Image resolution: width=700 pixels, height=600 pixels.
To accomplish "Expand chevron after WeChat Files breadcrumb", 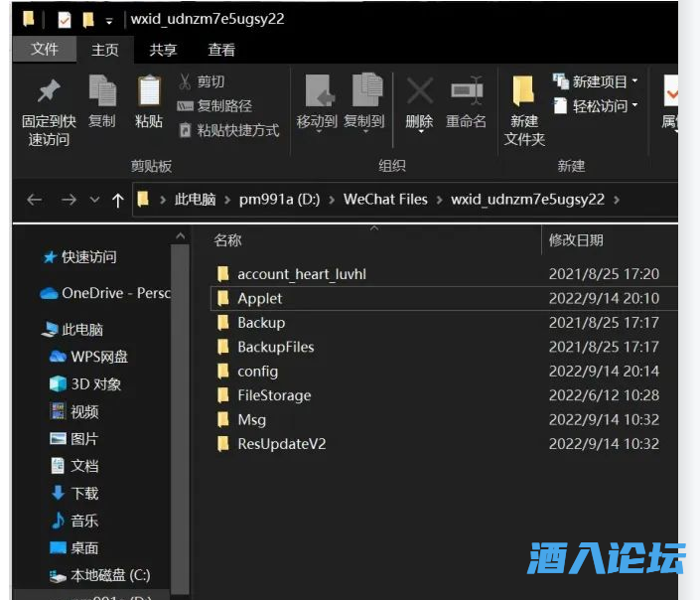I will (x=439, y=200).
